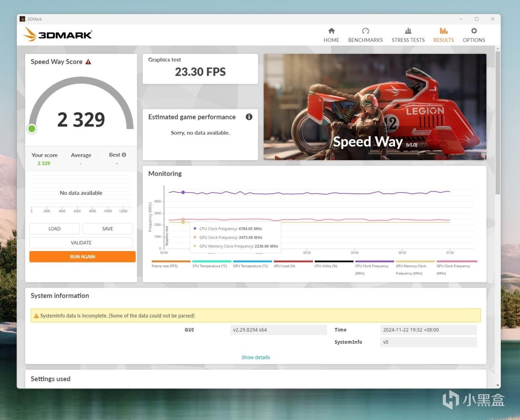This screenshot has width=520, height=420.
Task: Click the Your score 2 329 value
Action: click(44, 163)
